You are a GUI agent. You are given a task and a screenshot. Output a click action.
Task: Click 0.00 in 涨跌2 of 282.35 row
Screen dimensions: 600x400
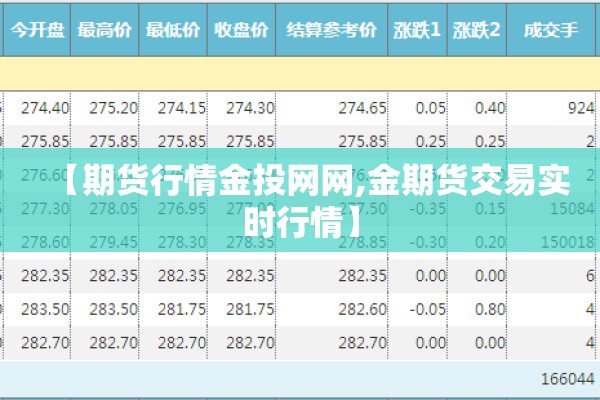point(490,276)
